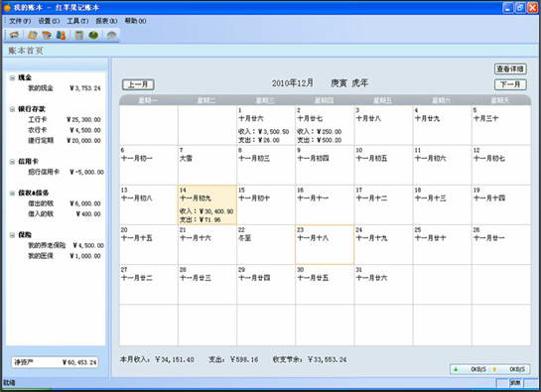
Task: Collapse the 现金 account group
Action: [13, 78]
